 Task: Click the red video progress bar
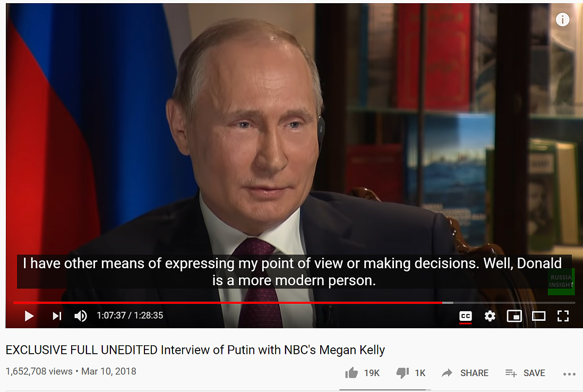[x=228, y=303]
